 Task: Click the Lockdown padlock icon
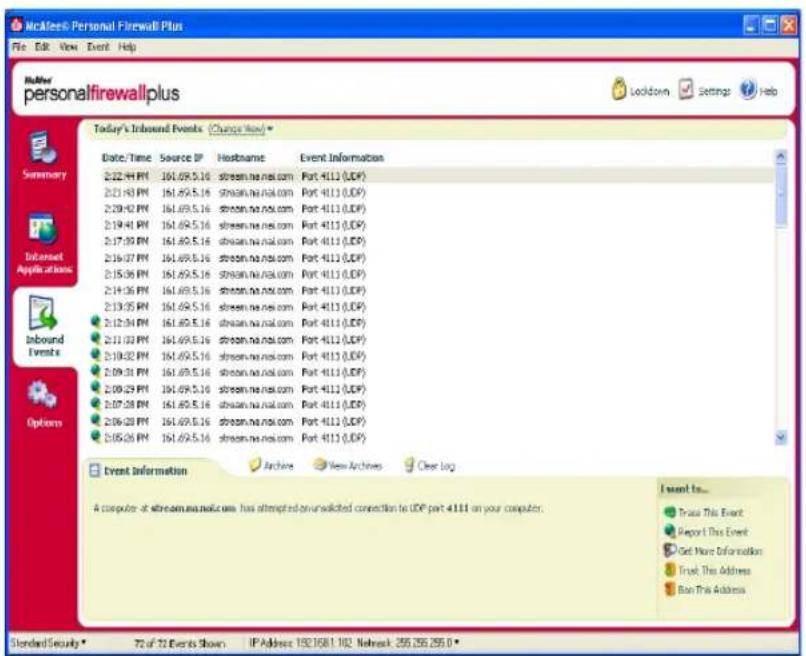click(x=619, y=89)
